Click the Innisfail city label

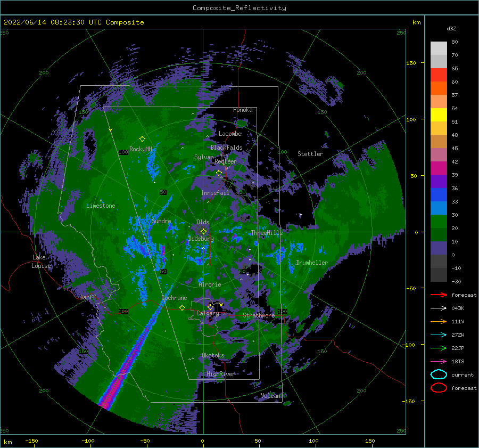coord(215,193)
